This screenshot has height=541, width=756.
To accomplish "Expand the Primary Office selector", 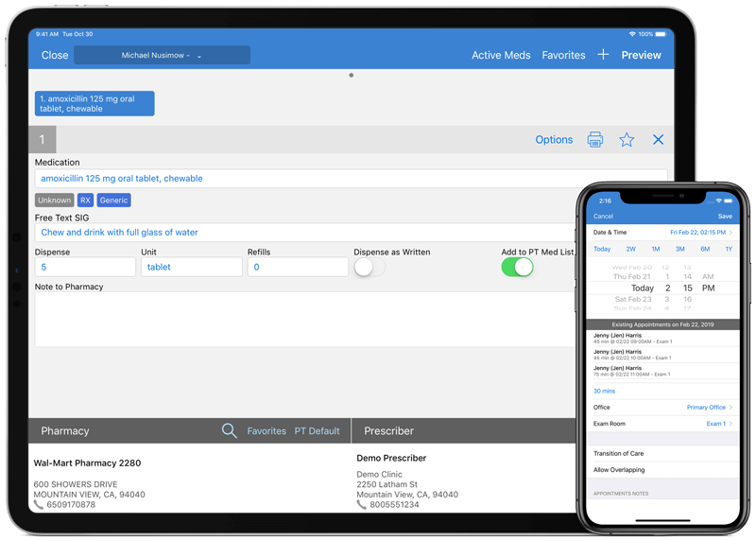I will 710,408.
